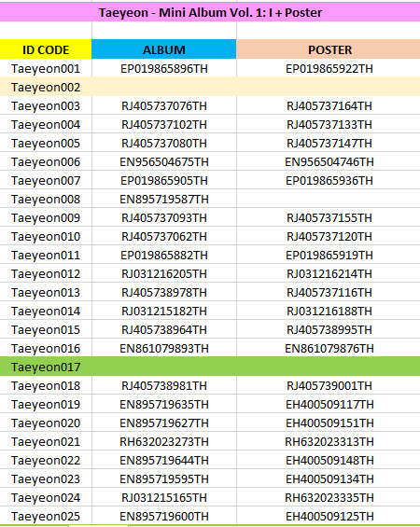The height and width of the screenshot is (527, 420).
Task: Click the pink title cell Taeyeon Mini Album
Action: 210,12
